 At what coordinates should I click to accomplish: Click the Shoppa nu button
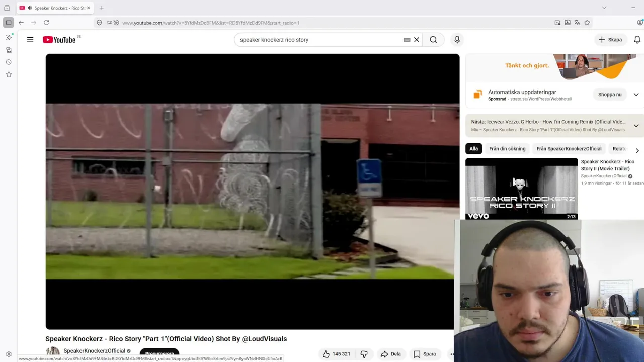click(610, 95)
